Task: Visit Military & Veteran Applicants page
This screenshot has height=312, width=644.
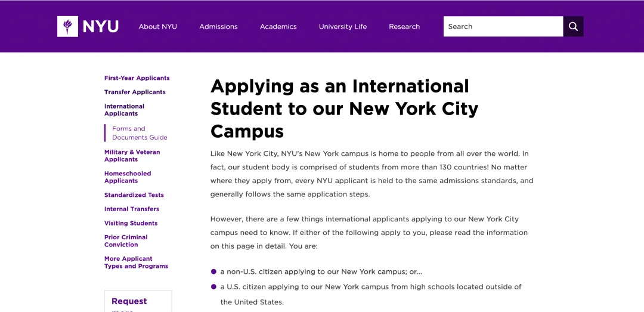Action: click(x=132, y=156)
